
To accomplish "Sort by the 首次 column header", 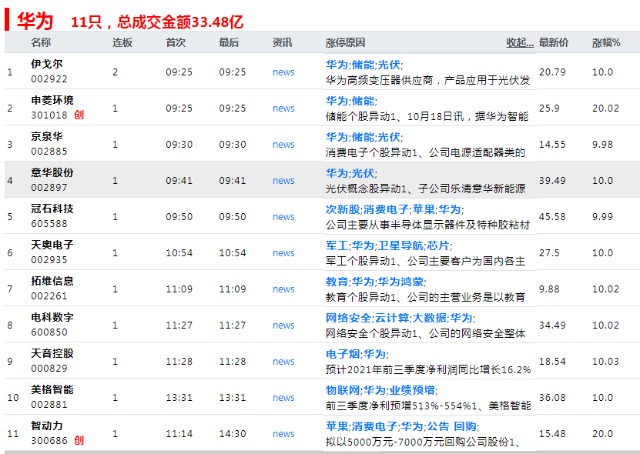I will click(x=176, y=42).
